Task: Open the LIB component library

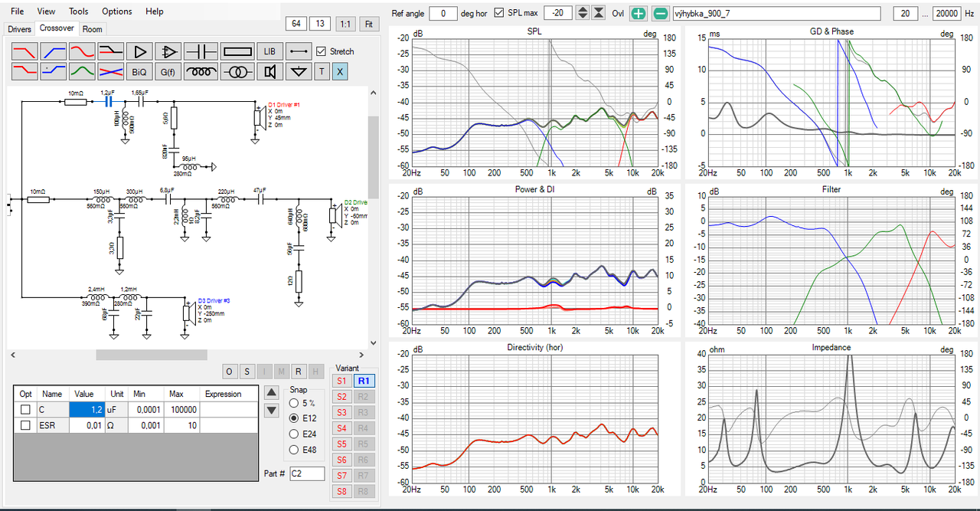Action: point(269,51)
